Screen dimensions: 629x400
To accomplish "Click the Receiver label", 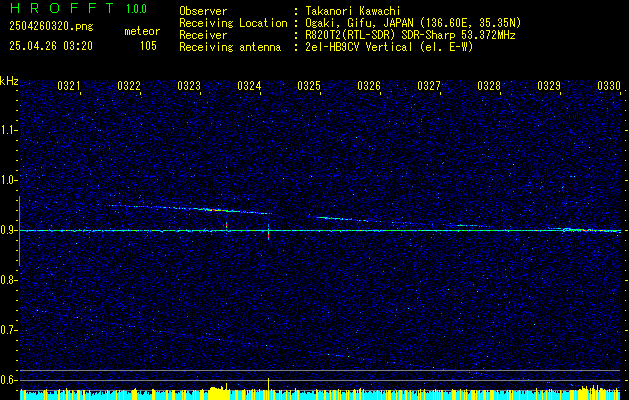I will point(203,35).
